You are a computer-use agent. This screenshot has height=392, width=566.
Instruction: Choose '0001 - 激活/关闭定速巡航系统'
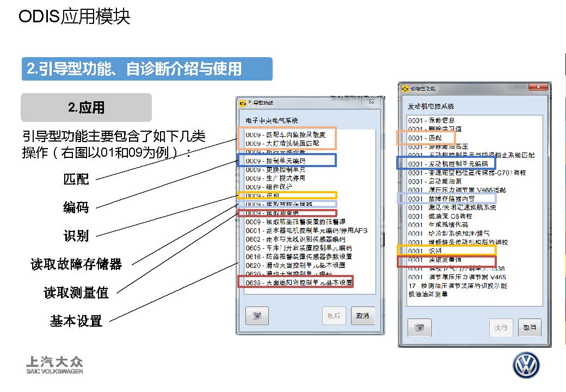click(x=452, y=207)
